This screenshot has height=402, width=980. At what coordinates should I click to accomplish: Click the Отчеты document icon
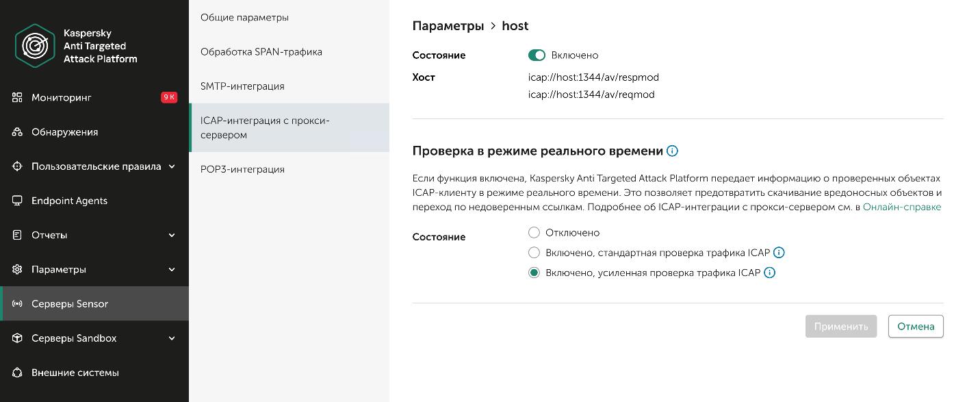coord(18,235)
